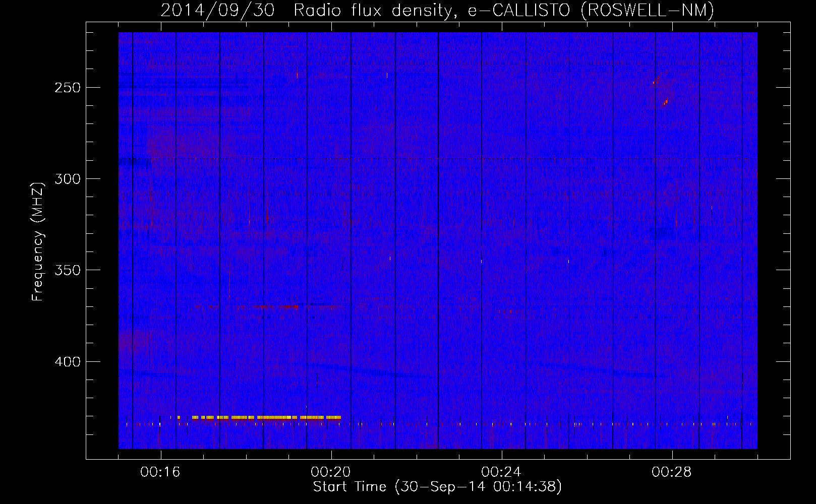The height and width of the screenshot is (504, 816).
Task: Click the 00:16 time tick label
Action: (160, 472)
